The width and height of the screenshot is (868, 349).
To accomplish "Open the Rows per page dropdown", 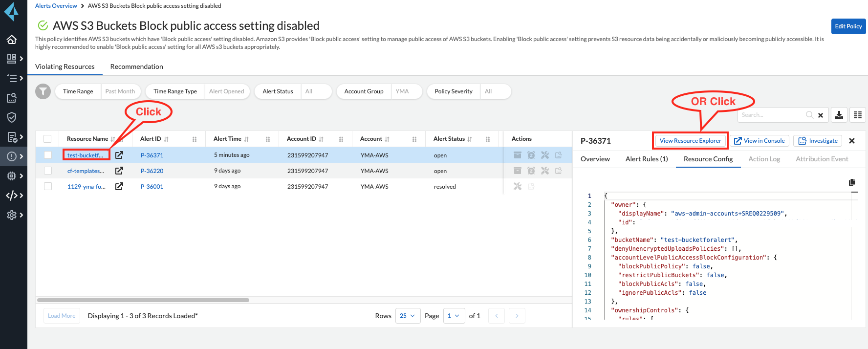I will [x=407, y=316].
